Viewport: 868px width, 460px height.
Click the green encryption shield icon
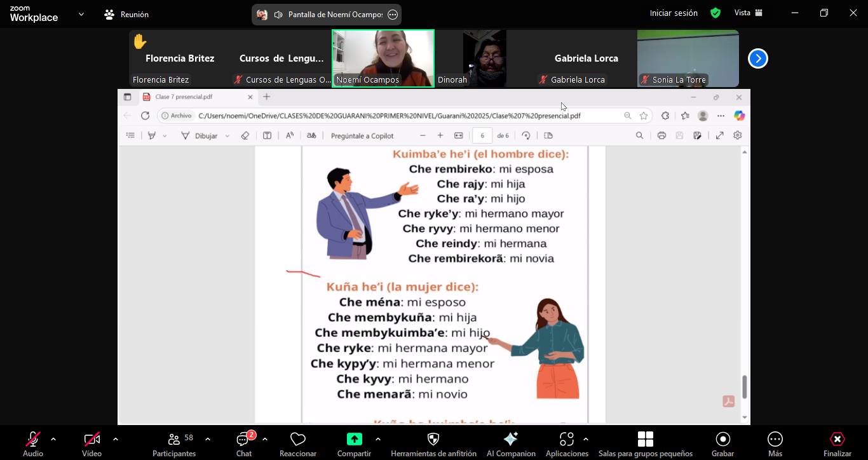click(715, 13)
